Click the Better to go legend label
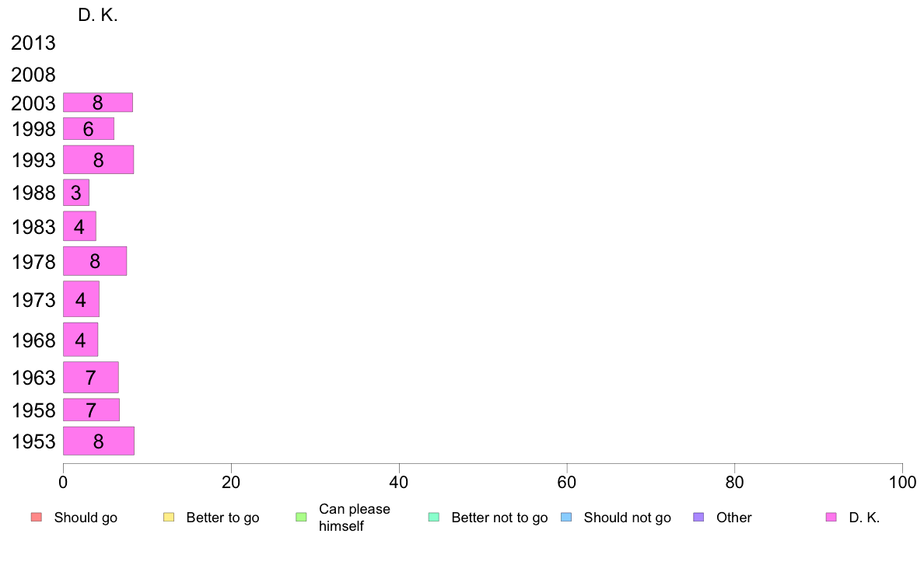 click(222, 518)
